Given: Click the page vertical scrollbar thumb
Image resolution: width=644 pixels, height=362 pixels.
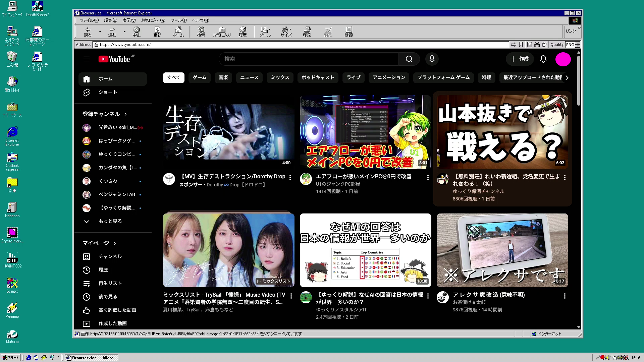Looking at the screenshot, I should coord(579,81).
